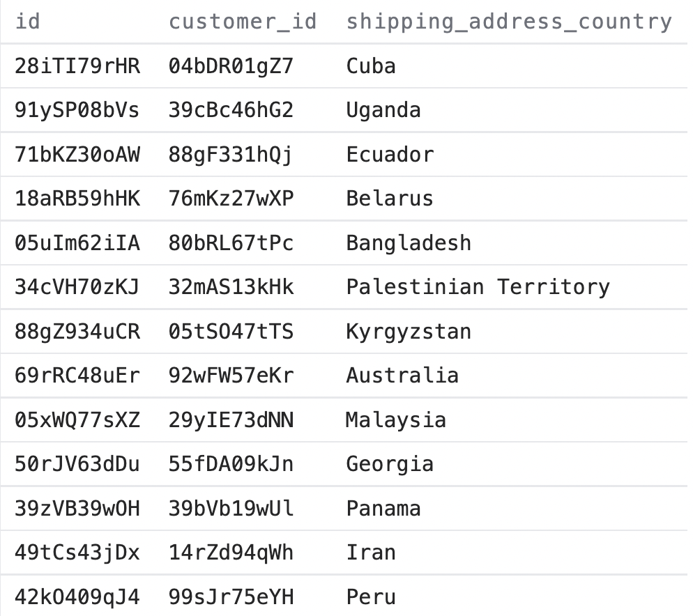Select the Ecuador cell

(x=390, y=155)
